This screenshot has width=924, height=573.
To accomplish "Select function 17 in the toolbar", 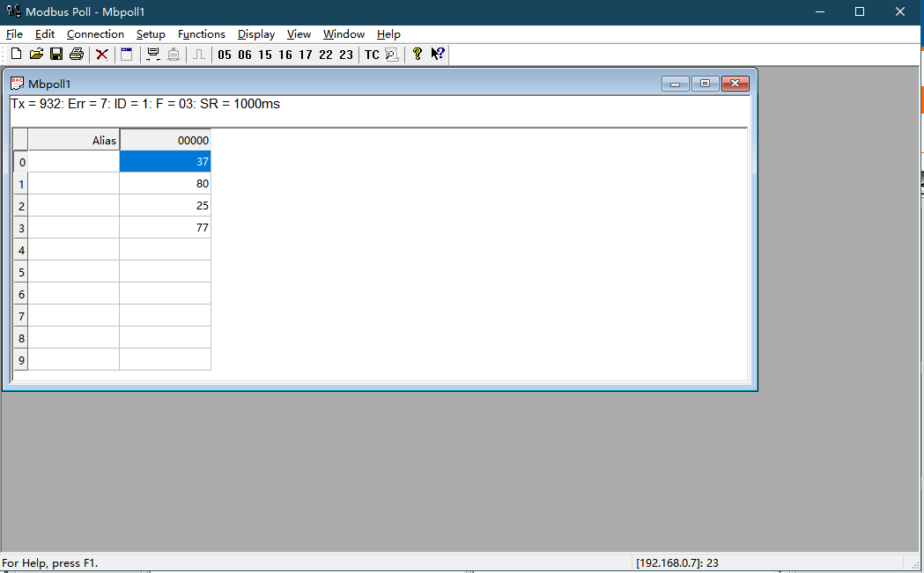I will point(306,55).
